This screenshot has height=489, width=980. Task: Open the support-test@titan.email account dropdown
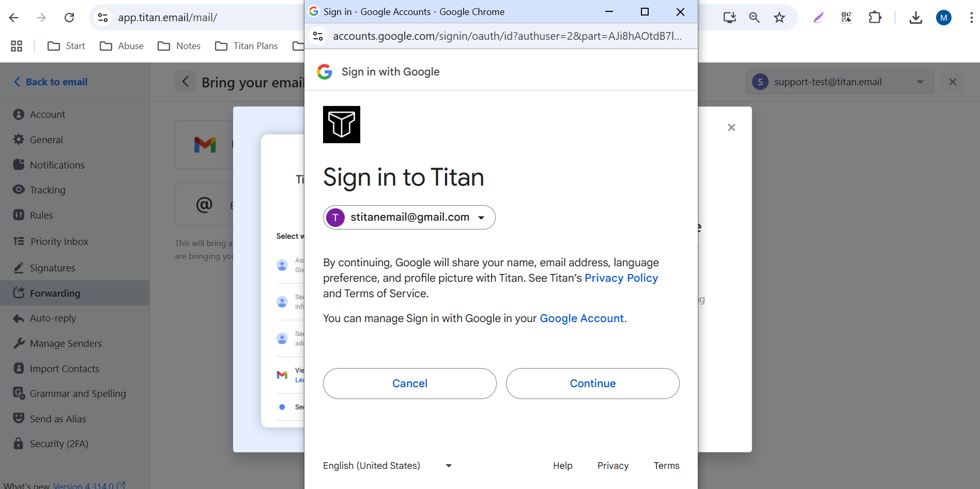coord(840,82)
